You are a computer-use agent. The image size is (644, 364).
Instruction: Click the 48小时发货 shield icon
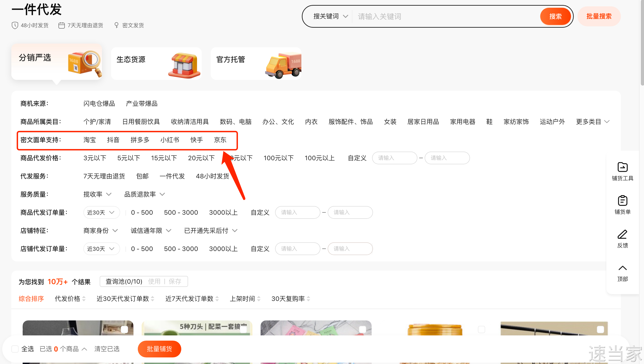15,25
